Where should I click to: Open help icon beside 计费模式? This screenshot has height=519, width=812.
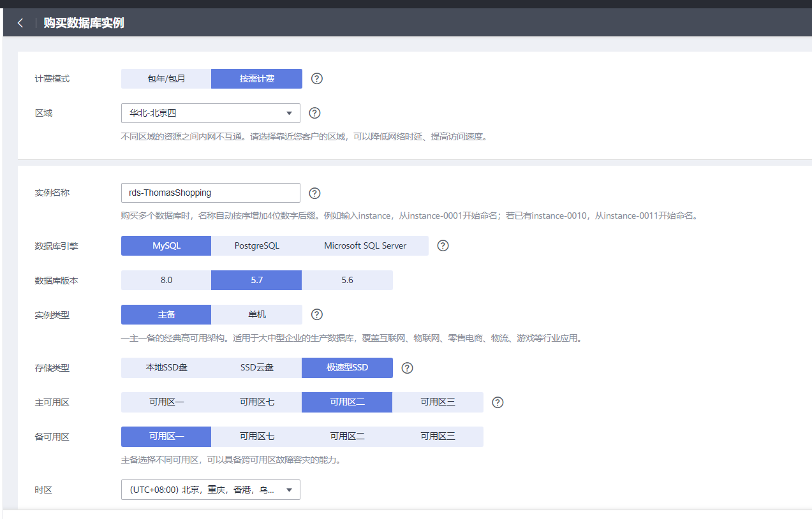[317, 78]
